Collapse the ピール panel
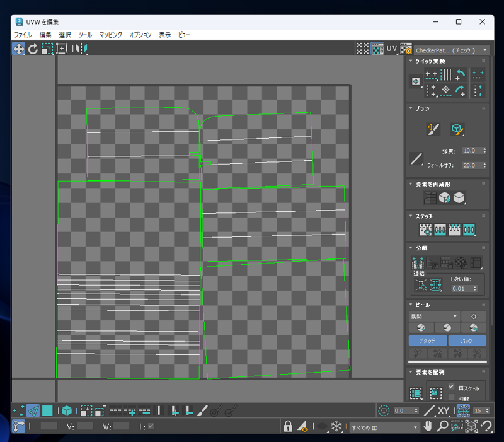This screenshot has width=504, height=442. click(411, 305)
